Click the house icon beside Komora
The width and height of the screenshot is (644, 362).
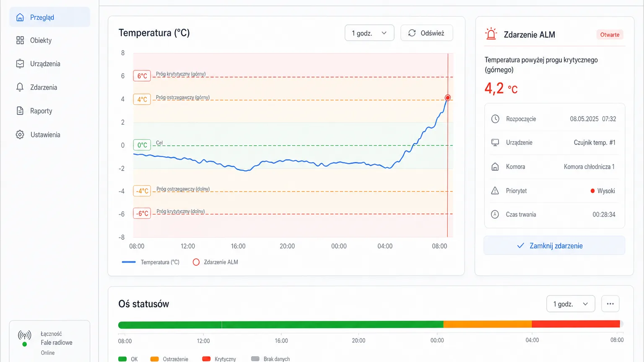click(495, 167)
